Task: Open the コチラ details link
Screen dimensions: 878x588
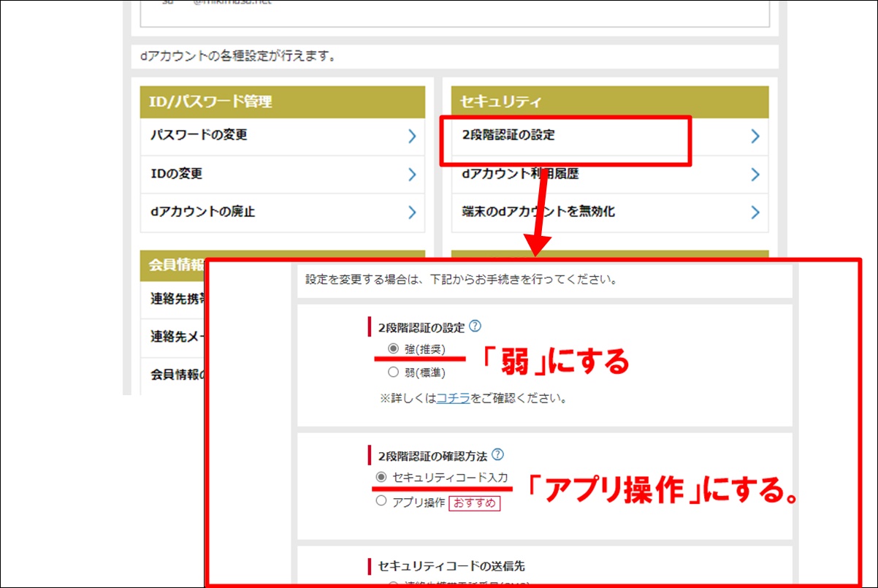Action: coord(453,399)
